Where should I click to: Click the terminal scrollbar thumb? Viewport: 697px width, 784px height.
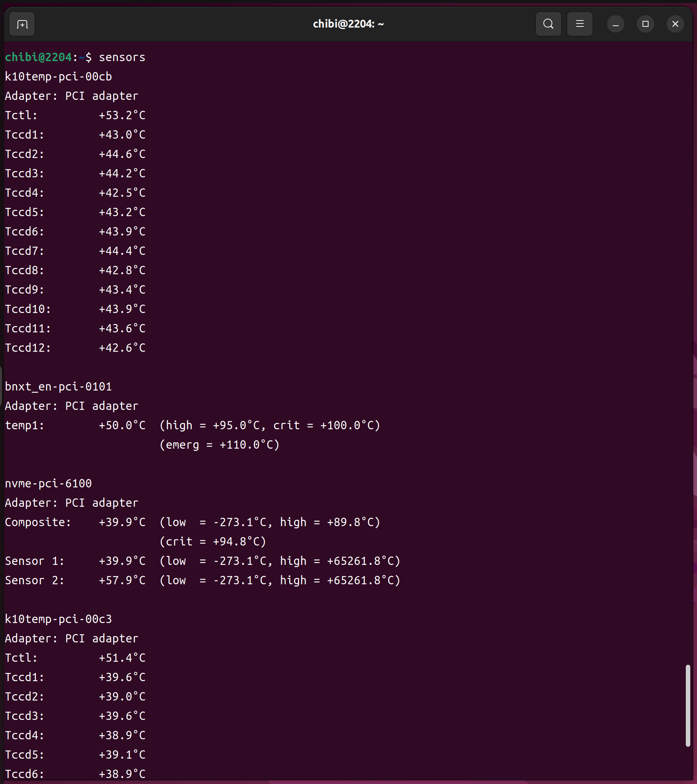[x=688, y=706]
